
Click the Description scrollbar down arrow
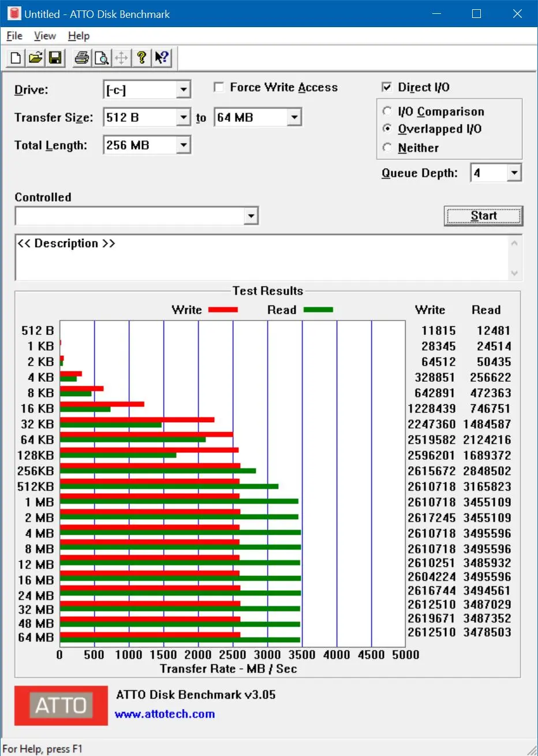pos(514,273)
